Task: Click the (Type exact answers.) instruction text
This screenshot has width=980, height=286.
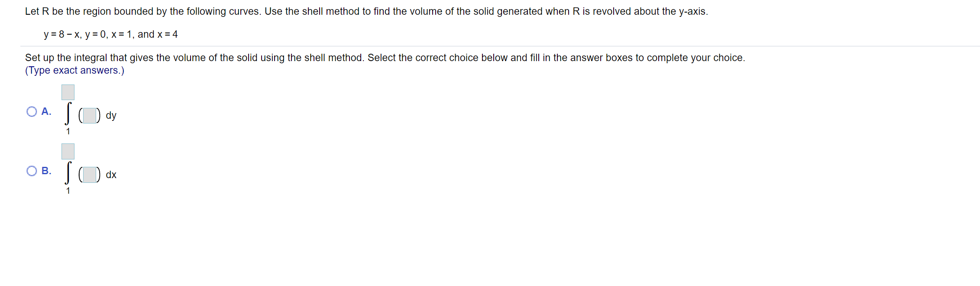Action: (x=74, y=70)
